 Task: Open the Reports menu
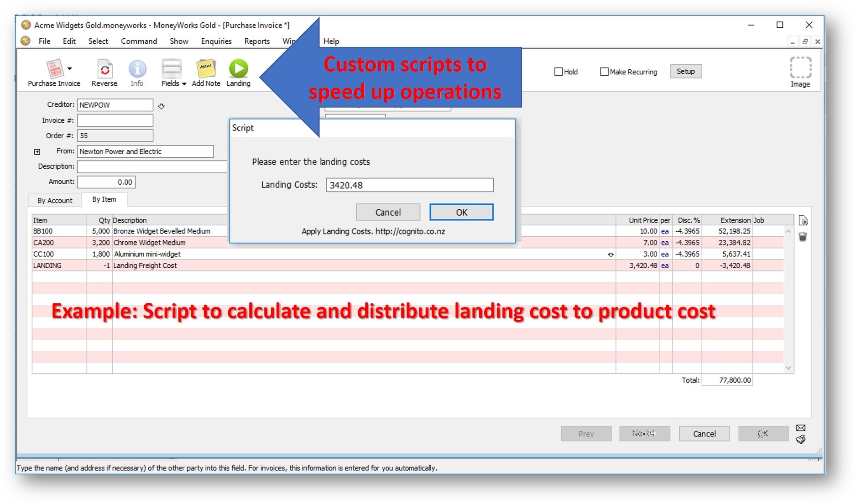click(257, 41)
